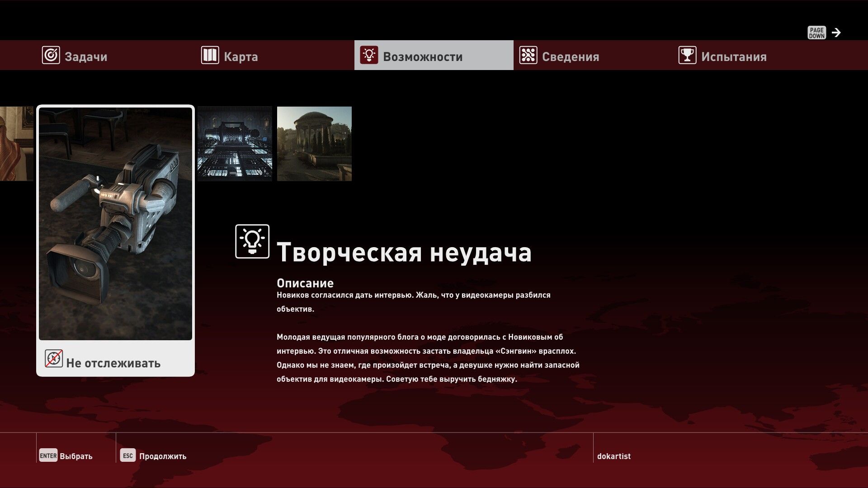Open the Сведения tab
Screen dimensions: 868x488
pos(570,56)
